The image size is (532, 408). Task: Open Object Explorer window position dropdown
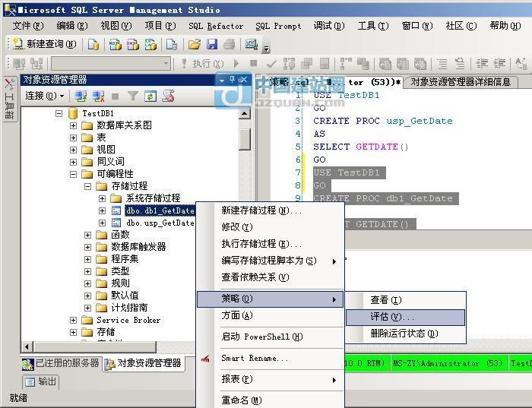(x=222, y=80)
